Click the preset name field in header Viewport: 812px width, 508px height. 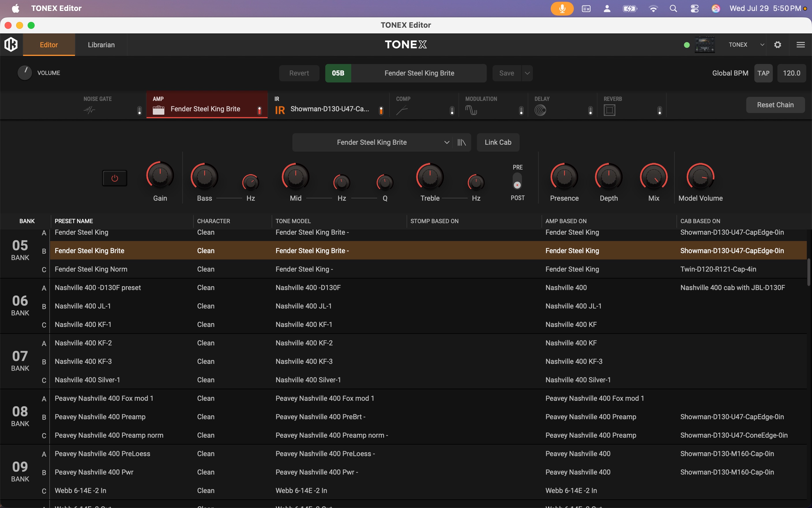419,73
